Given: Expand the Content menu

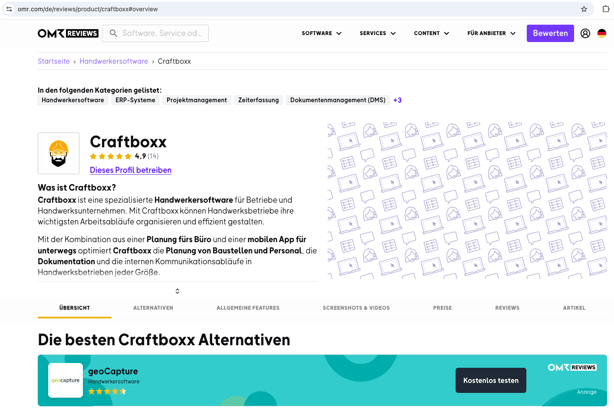Looking at the screenshot, I should tap(431, 33).
